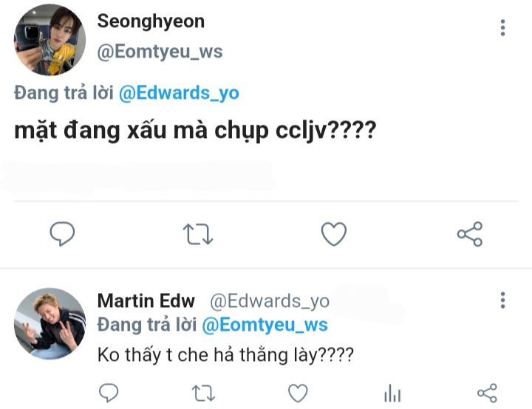This screenshot has width=532, height=409.
Task: Reply to Seonghyeon's tweet with comment icon
Action: click(62, 234)
